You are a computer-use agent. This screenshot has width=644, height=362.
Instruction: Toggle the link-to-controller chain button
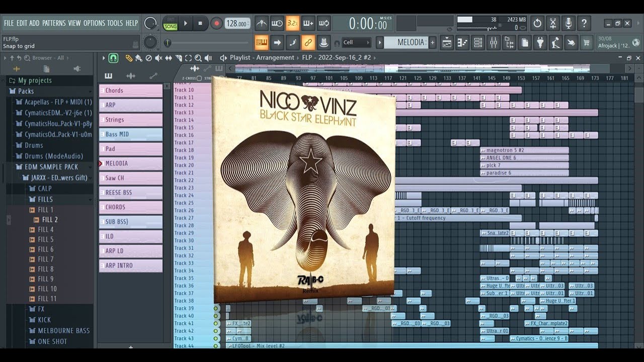click(x=308, y=43)
